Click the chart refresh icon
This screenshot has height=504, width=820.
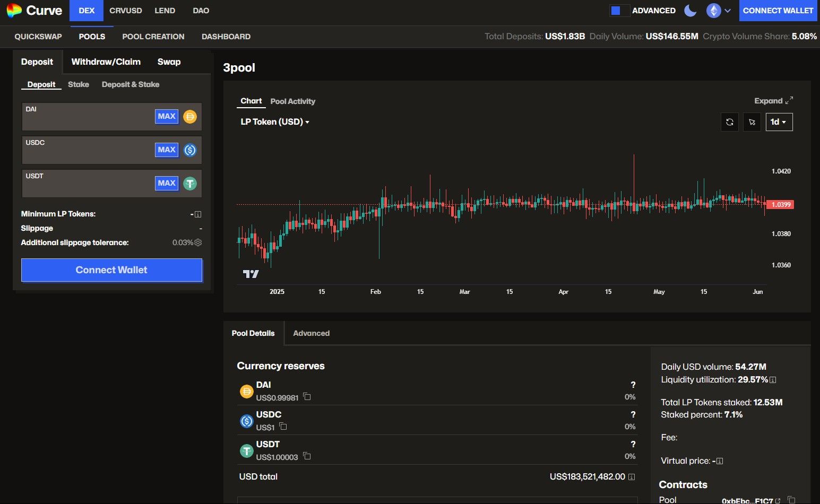[x=730, y=122]
